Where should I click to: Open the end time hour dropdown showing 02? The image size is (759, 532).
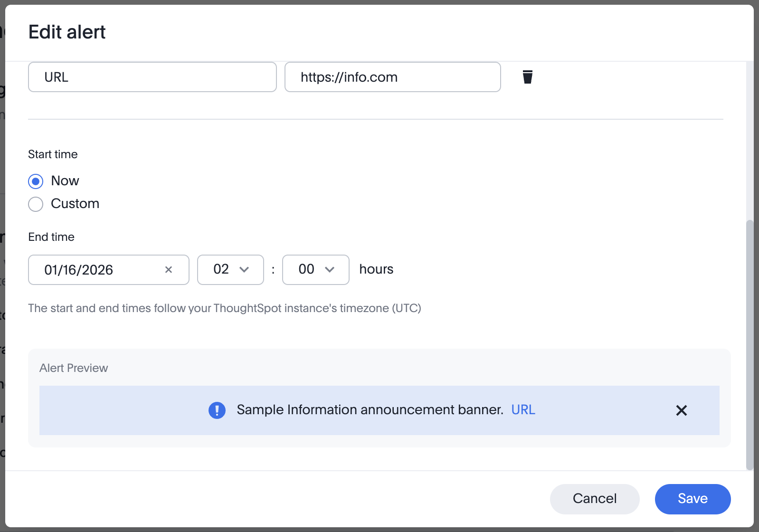click(x=230, y=270)
